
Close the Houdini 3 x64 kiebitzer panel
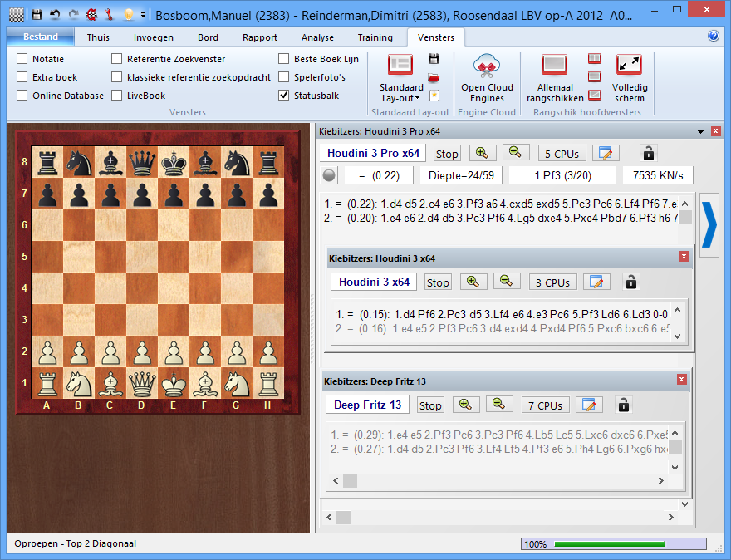[684, 257]
